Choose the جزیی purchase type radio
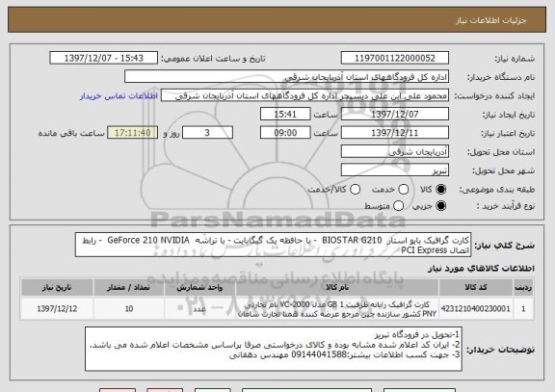555x392 pixels. [440, 205]
